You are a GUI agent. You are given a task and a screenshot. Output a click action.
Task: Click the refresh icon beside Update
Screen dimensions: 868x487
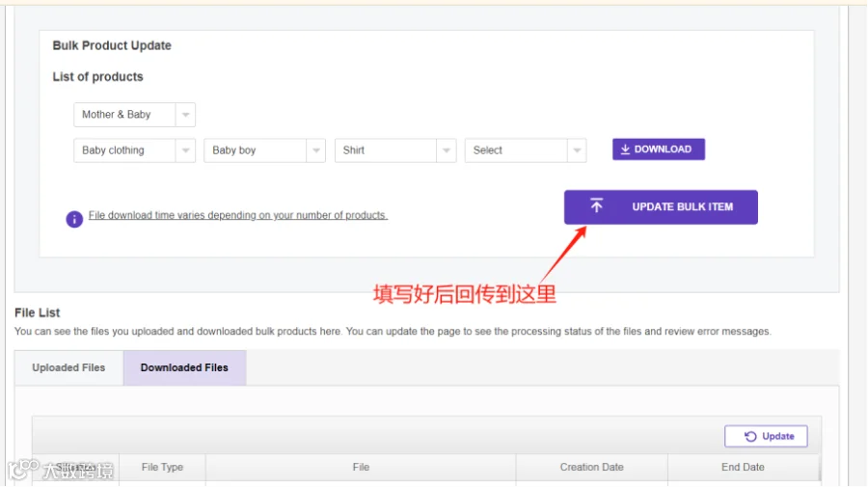(750, 436)
